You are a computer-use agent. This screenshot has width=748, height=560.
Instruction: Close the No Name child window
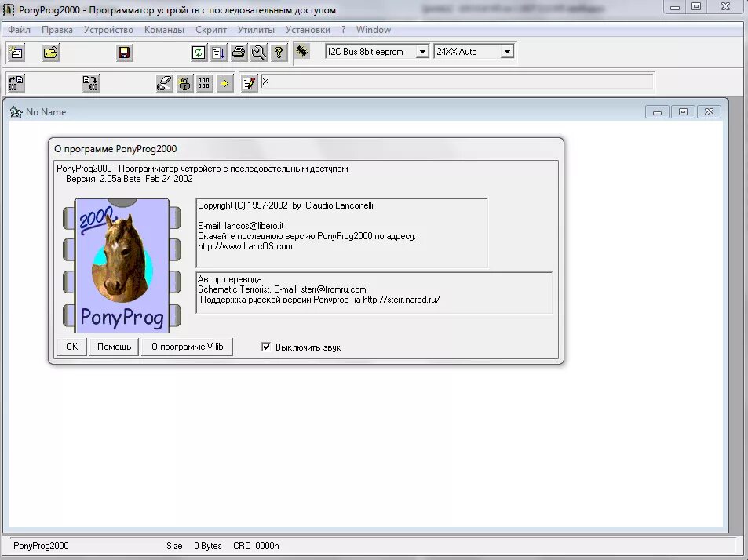click(709, 112)
